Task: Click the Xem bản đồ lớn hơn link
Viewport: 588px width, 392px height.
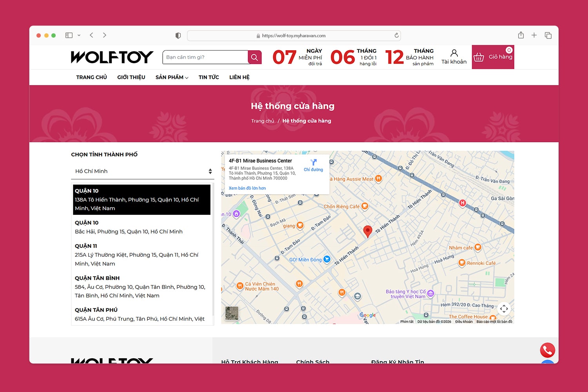Action: pyautogui.click(x=247, y=188)
